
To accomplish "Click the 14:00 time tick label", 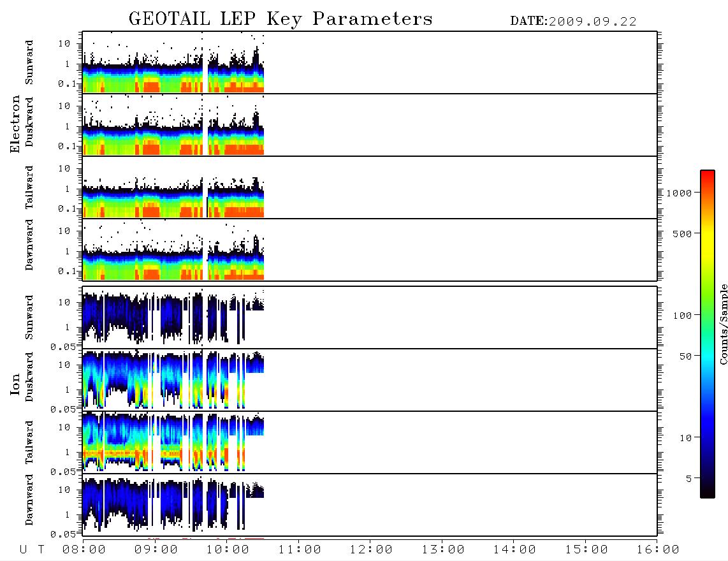I will (x=514, y=550).
